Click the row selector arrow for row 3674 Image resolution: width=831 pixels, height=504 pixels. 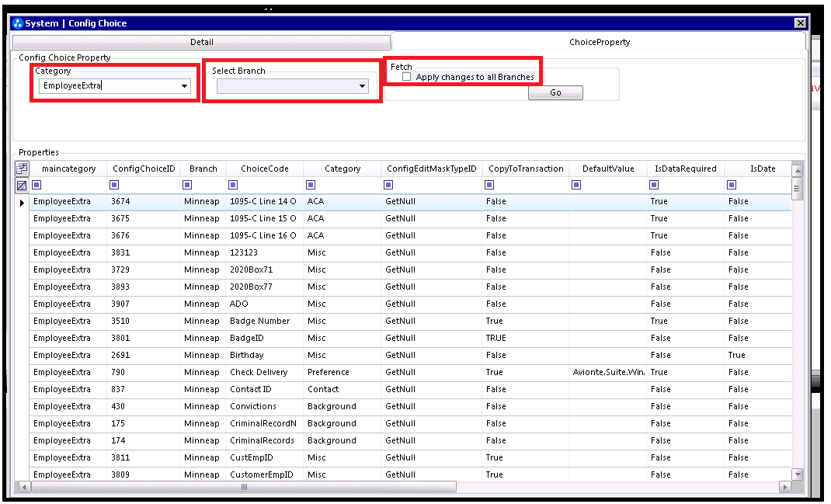[22, 203]
